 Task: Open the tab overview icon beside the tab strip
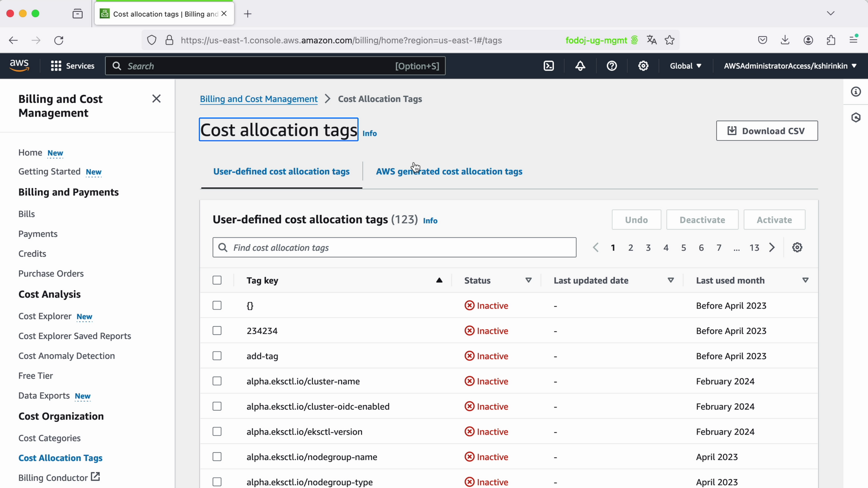(78, 14)
